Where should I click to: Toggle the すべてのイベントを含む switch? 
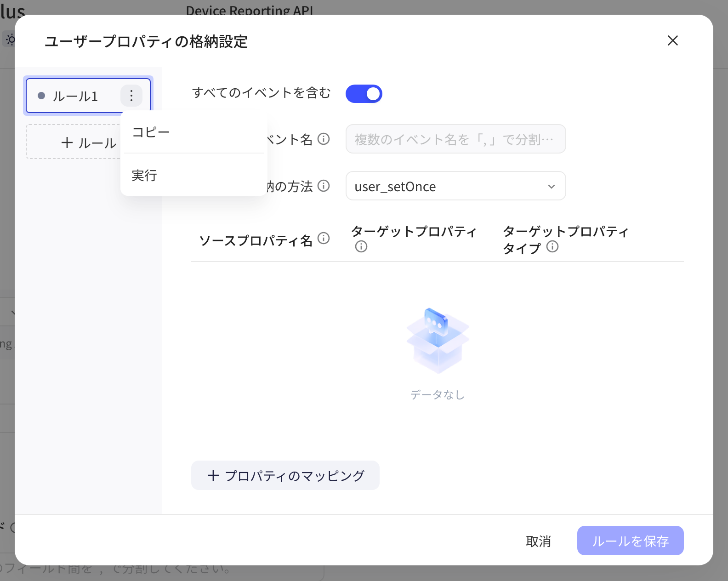[x=364, y=94]
